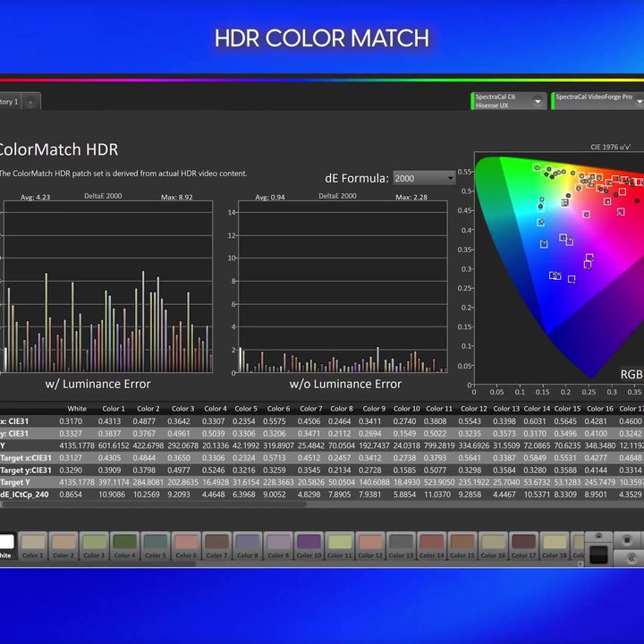Click the RGB label on CIE chart

(631, 374)
